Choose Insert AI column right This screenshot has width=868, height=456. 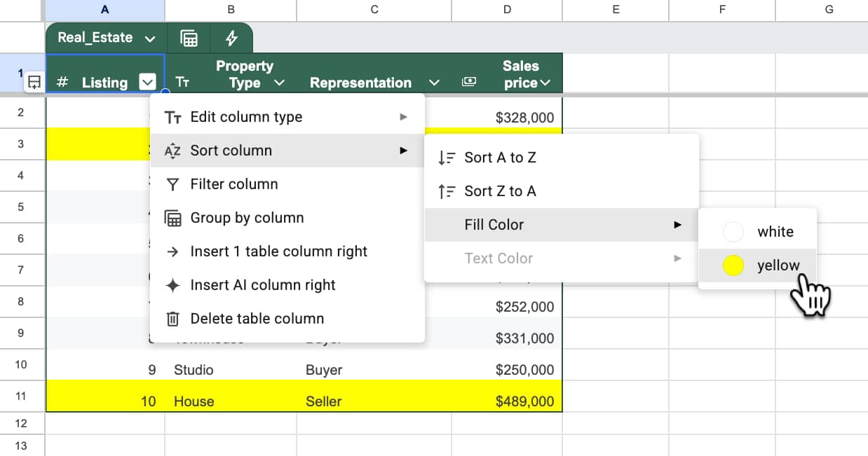tap(287, 285)
